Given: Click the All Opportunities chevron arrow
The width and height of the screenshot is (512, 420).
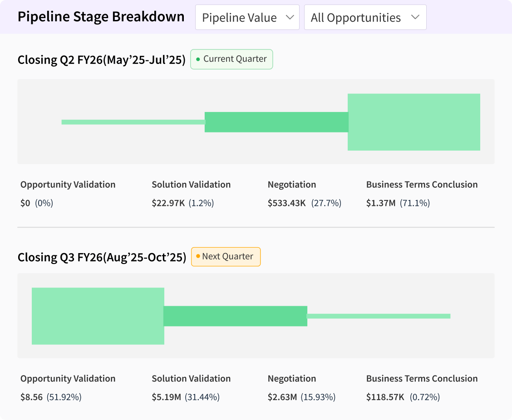Looking at the screenshot, I should 414,18.
